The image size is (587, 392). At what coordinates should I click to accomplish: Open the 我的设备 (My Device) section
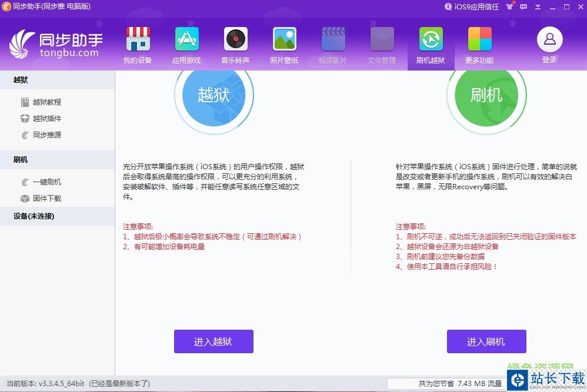click(x=138, y=45)
